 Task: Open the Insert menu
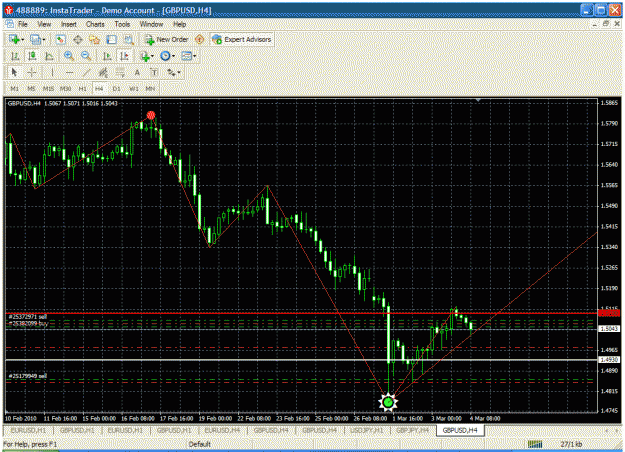click(x=69, y=24)
